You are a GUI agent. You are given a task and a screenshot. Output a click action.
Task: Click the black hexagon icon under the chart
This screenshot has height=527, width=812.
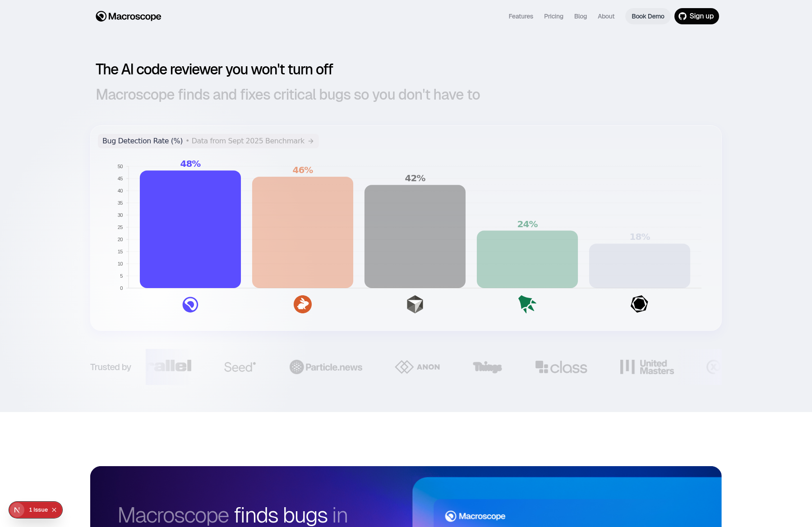tap(639, 304)
